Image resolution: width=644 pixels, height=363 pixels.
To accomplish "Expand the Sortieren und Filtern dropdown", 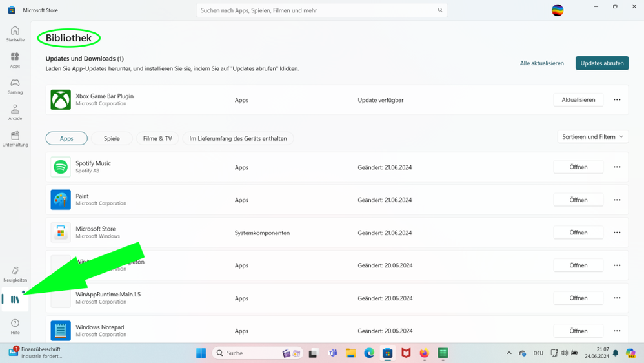I will pyautogui.click(x=592, y=137).
